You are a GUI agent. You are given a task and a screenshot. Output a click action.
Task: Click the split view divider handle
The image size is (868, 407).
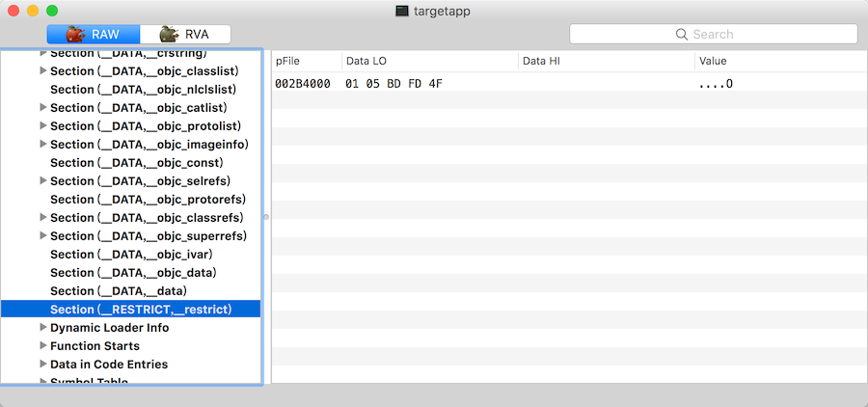[266, 217]
